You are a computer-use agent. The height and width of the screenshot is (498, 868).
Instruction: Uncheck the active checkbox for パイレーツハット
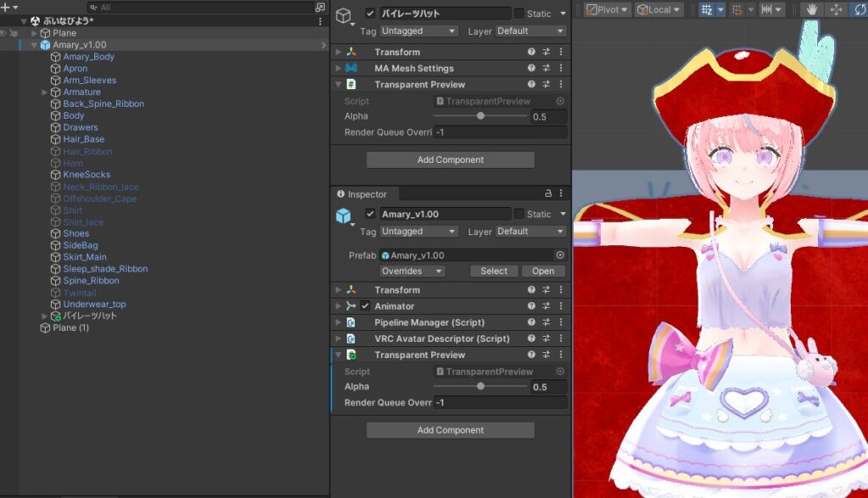coord(370,14)
